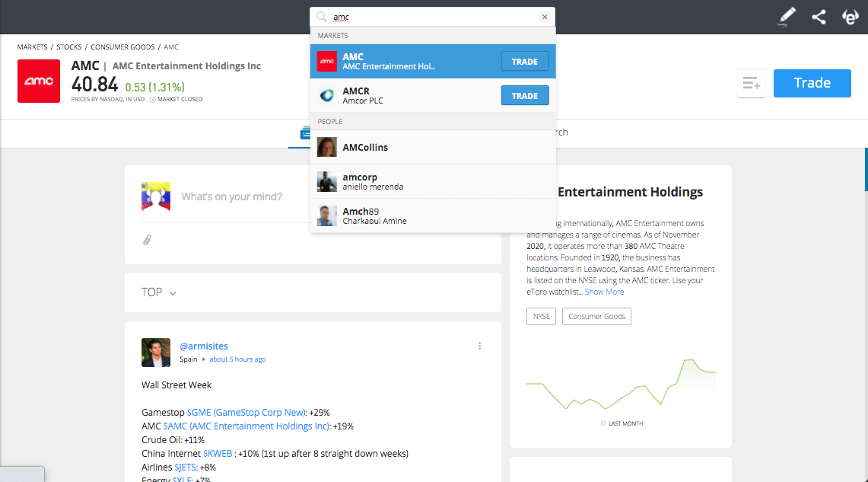868x482 pixels.
Task: Open the eToro logo icon
Action: pyautogui.click(x=850, y=18)
